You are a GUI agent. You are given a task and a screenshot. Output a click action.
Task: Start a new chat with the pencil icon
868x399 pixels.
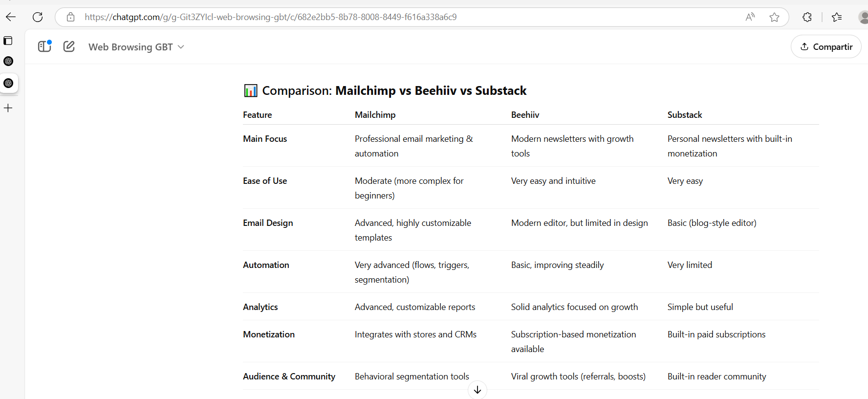click(69, 46)
